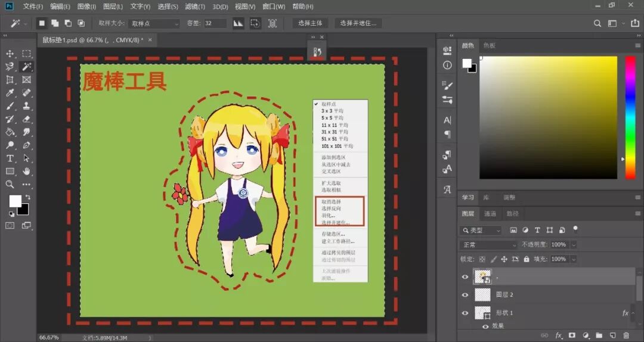
Task: Click Subtract from Selection mode icon
Action: point(68,23)
